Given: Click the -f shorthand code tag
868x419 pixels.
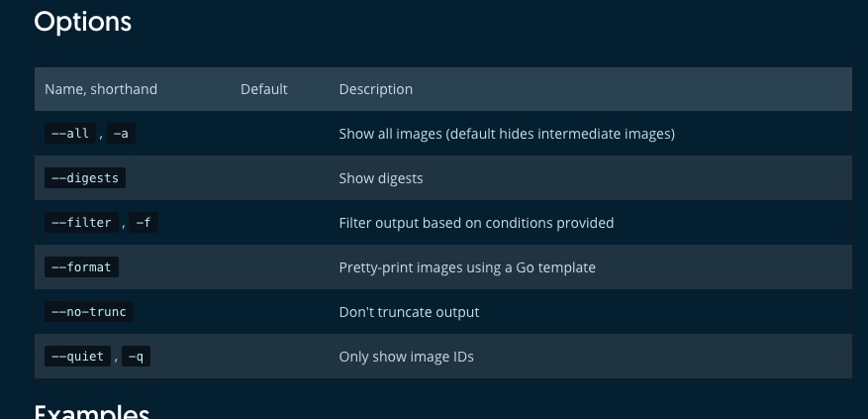Looking at the screenshot, I should pyautogui.click(x=144, y=223).
